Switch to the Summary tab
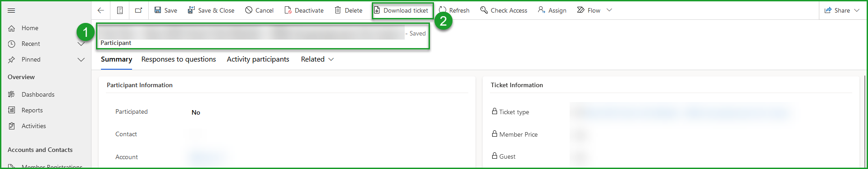 [116, 59]
